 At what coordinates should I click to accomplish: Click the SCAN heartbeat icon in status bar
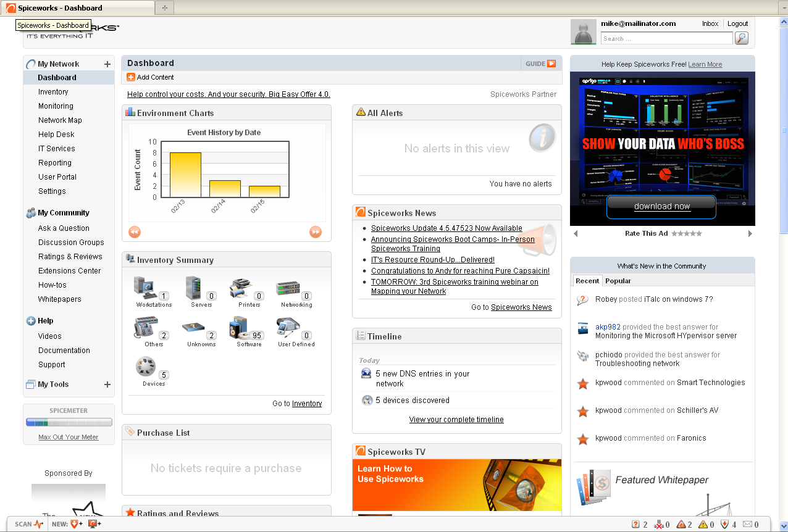pos(39,524)
